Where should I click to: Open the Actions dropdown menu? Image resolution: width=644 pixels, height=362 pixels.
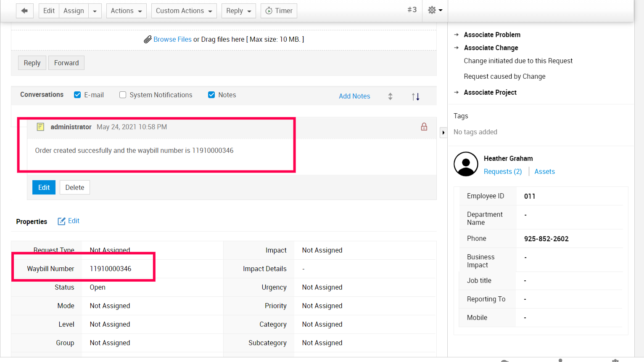point(126,11)
